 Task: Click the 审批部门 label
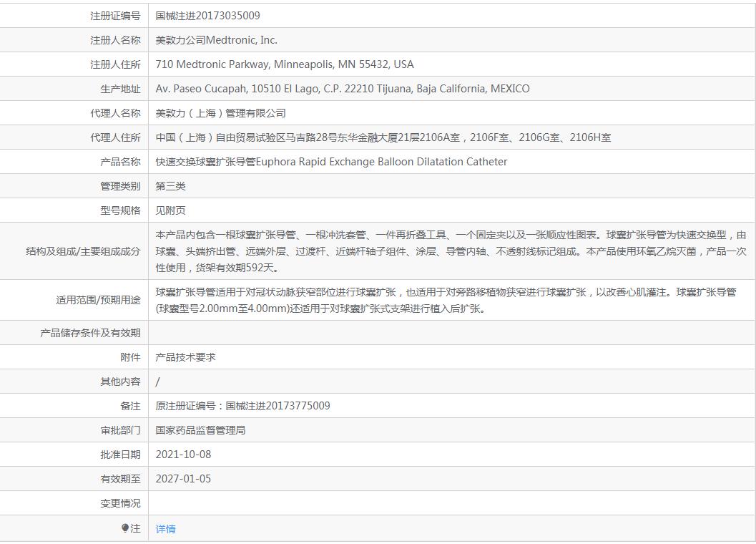121,430
